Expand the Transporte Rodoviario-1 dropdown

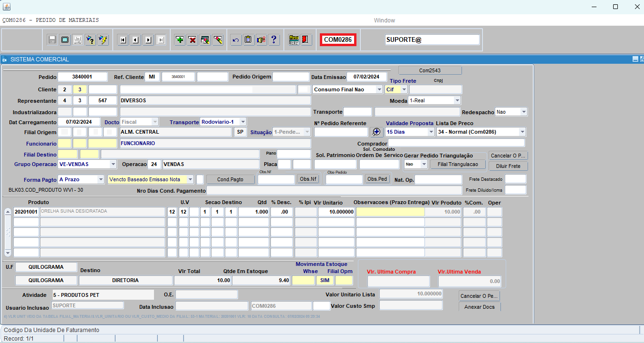tap(242, 122)
